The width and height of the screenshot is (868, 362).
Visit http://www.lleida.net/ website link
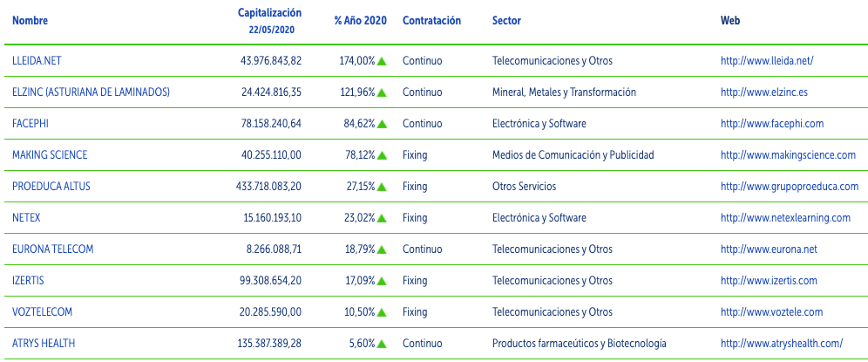[767, 61]
